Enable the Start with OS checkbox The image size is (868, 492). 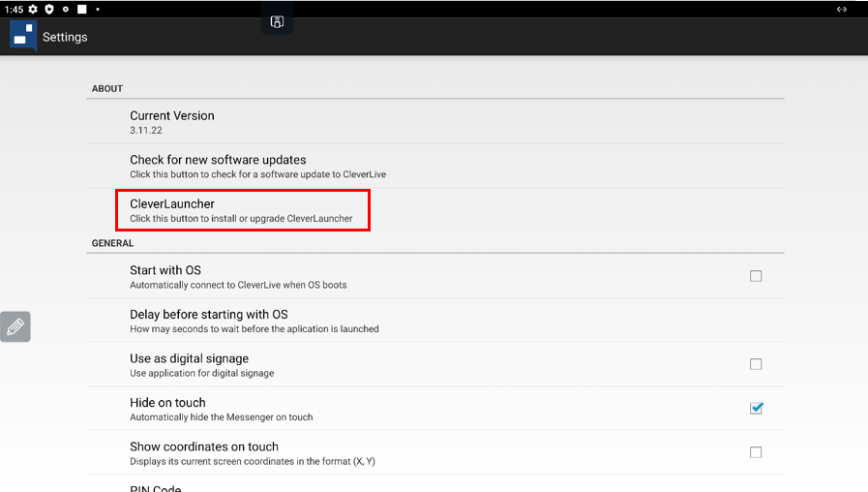[756, 276]
